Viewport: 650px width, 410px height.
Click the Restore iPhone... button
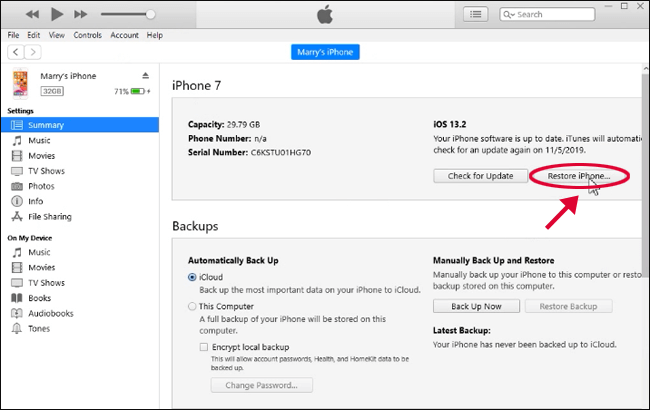coord(579,176)
